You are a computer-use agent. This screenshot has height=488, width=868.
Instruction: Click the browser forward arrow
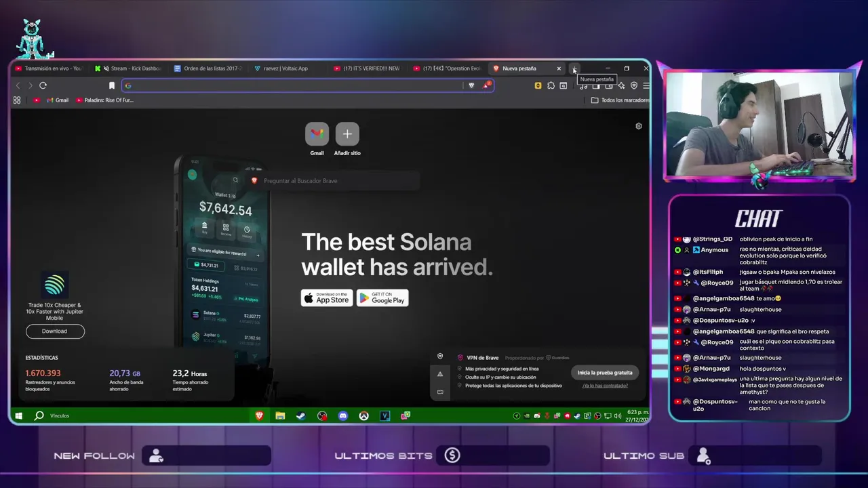tap(30, 85)
